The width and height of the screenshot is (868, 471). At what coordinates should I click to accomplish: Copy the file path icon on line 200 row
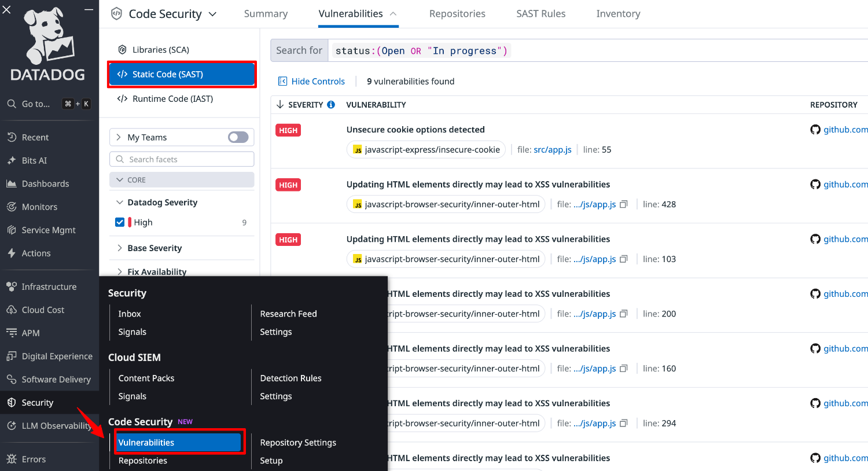(x=623, y=314)
